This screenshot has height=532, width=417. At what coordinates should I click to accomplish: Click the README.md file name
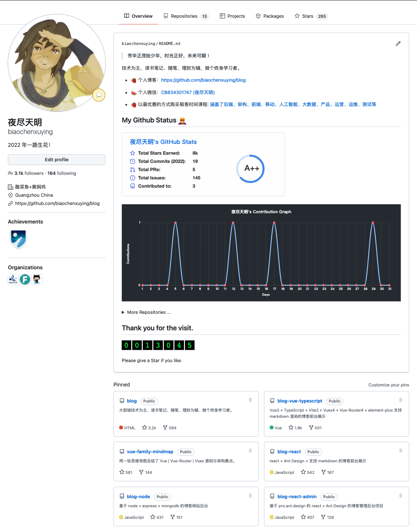pyautogui.click(x=170, y=43)
